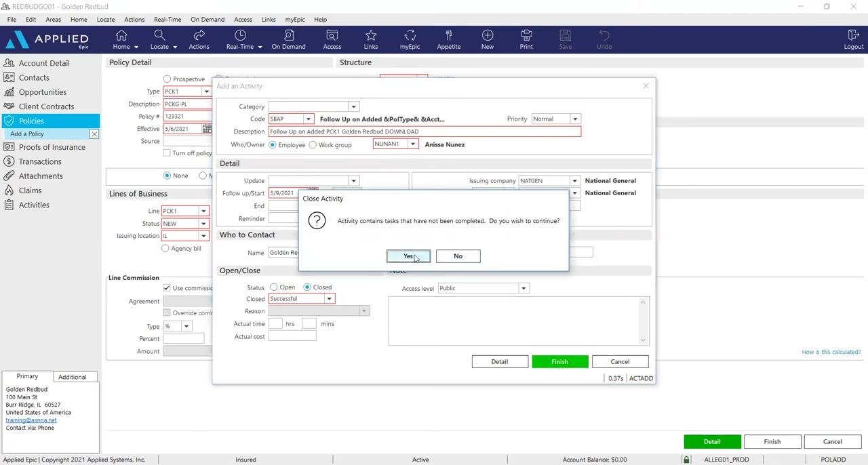
Task: Select the None radio button
Action: (x=167, y=176)
